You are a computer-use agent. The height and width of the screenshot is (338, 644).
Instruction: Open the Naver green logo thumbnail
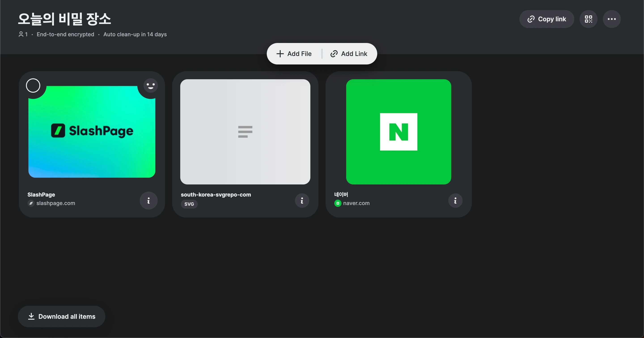[x=398, y=132]
